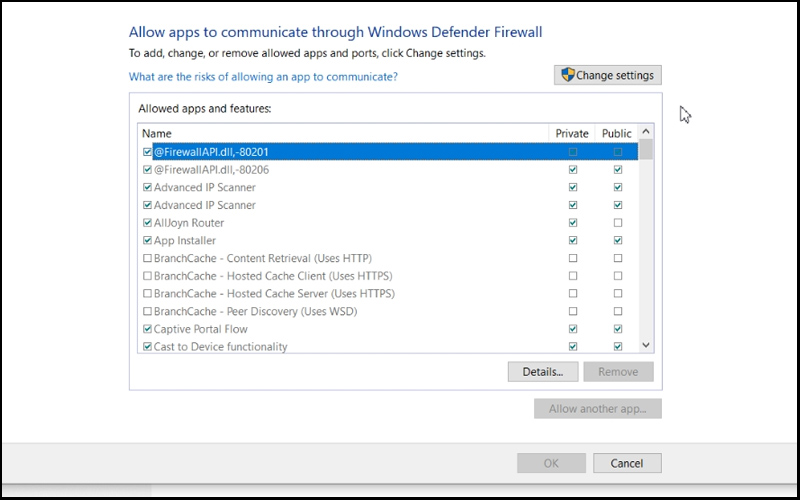800x500 pixels.
Task: Toggle Private checkbox for BranchCache Content Retrieval
Action: [x=573, y=258]
